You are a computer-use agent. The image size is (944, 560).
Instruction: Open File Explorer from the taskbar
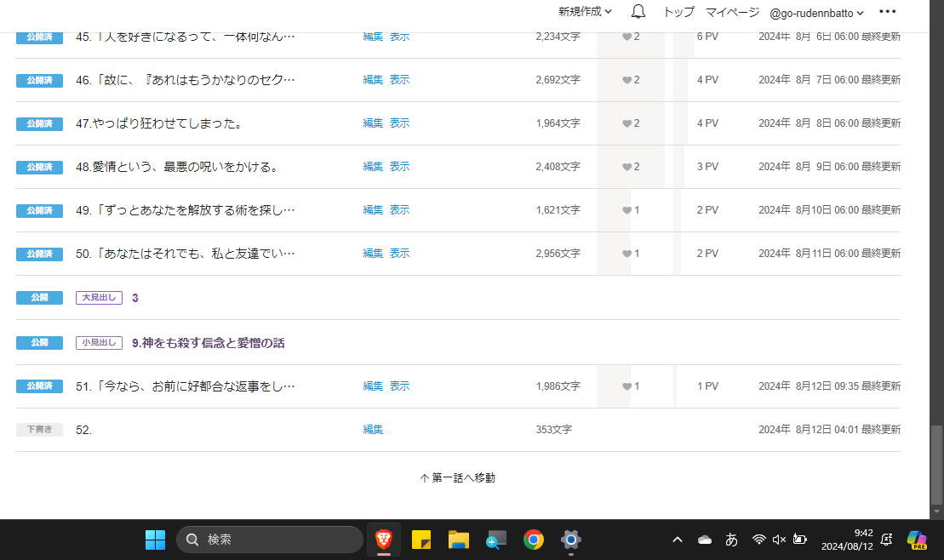459,540
